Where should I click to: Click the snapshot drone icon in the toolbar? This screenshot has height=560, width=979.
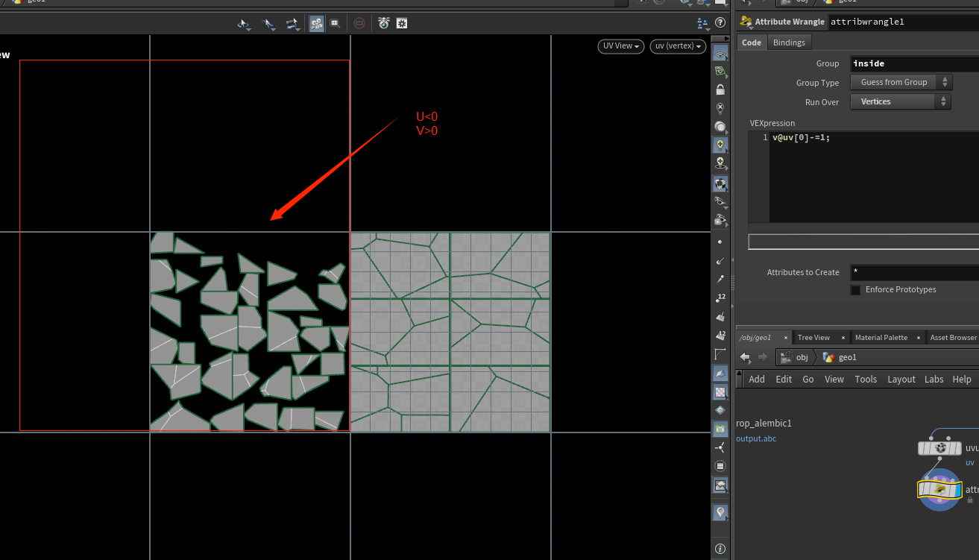click(x=383, y=24)
